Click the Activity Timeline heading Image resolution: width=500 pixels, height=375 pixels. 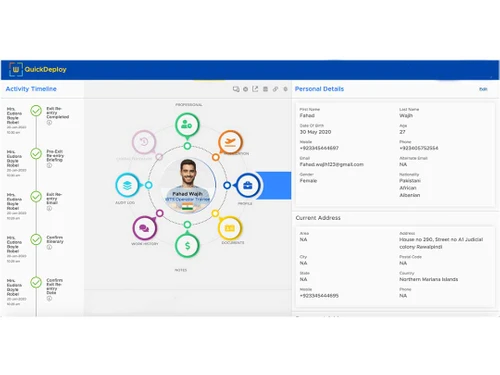(x=31, y=89)
